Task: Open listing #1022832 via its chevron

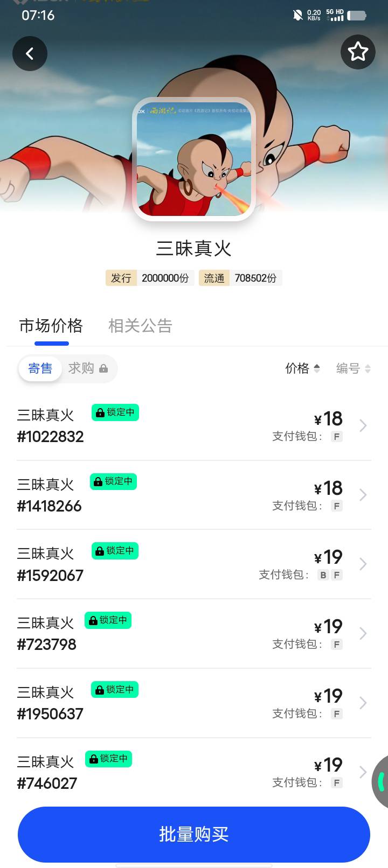Action: [363, 426]
